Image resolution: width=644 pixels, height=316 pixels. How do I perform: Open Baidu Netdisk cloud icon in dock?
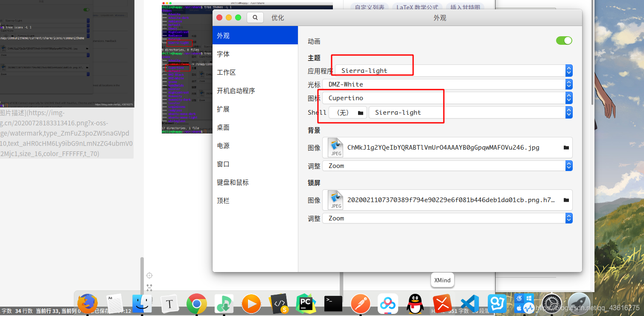(x=388, y=304)
